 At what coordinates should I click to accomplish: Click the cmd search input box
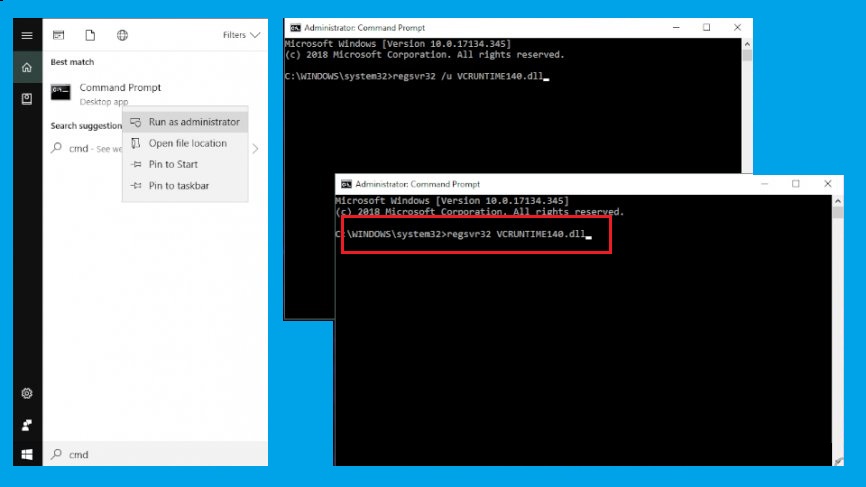pyautogui.click(x=156, y=454)
